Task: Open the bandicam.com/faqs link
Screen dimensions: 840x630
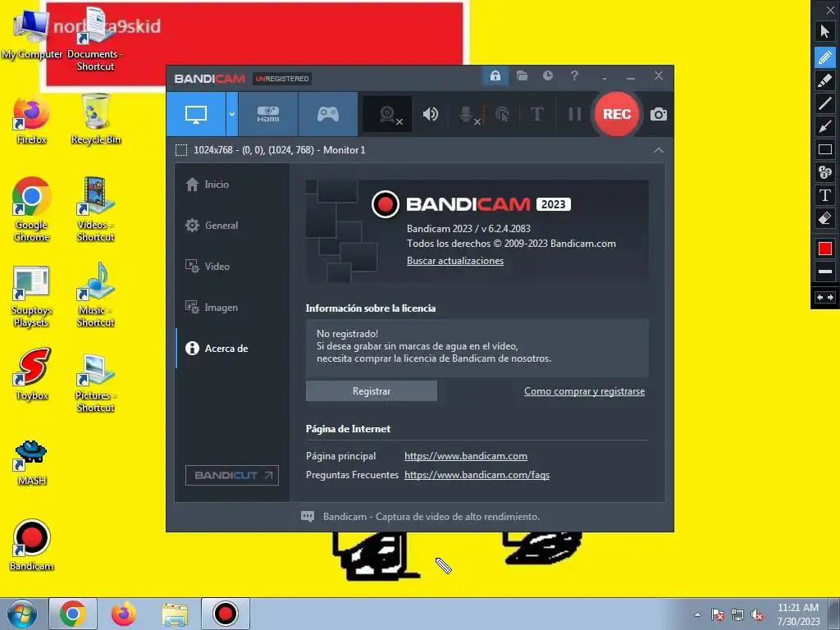Action: pos(477,475)
